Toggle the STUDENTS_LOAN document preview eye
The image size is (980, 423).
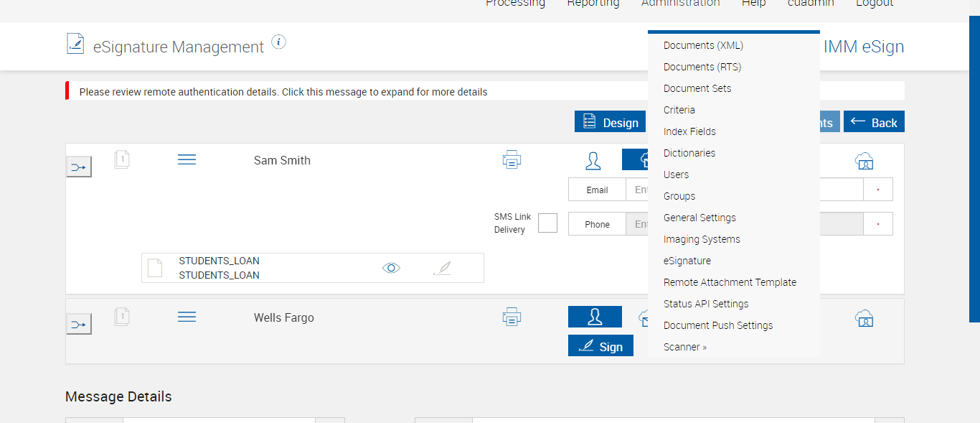391,268
